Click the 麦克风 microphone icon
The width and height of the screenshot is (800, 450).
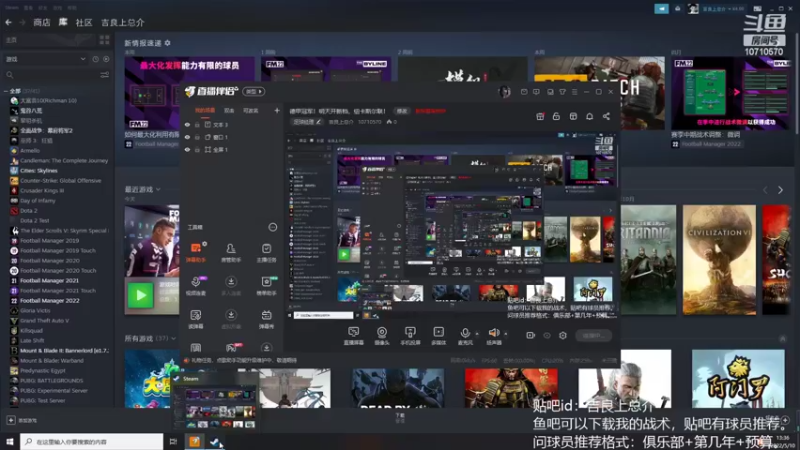click(x=465, y=333)
